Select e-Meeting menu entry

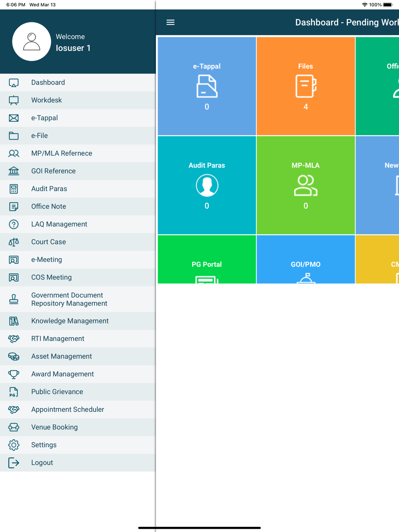click(x=78, y=260)
